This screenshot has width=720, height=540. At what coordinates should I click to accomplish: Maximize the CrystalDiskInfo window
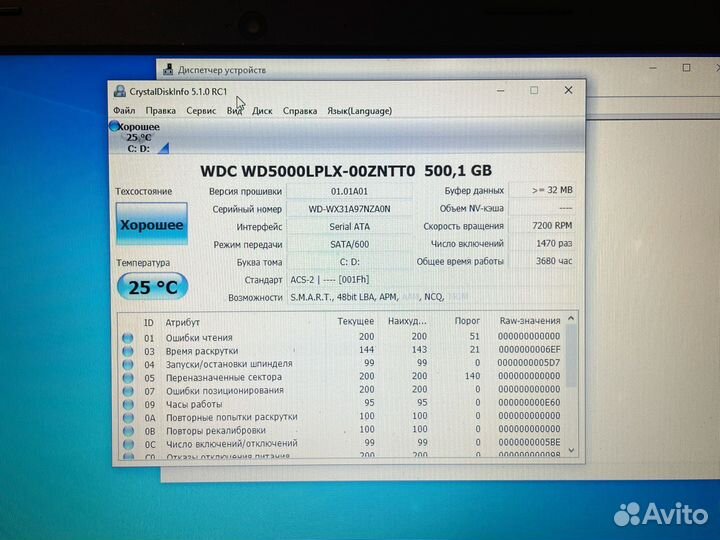pyautogui.click(x=534, y=90)
